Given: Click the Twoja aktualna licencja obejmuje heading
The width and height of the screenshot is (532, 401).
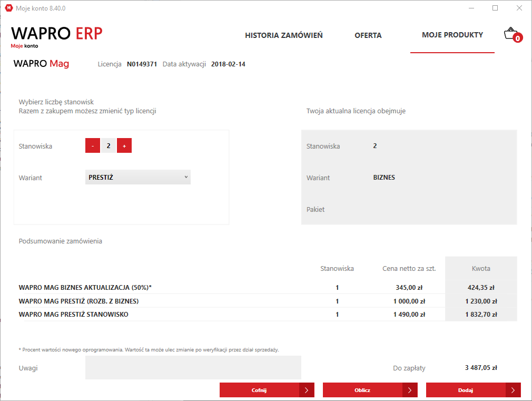Looking at the screenshot, I should (x=356, y=111).
